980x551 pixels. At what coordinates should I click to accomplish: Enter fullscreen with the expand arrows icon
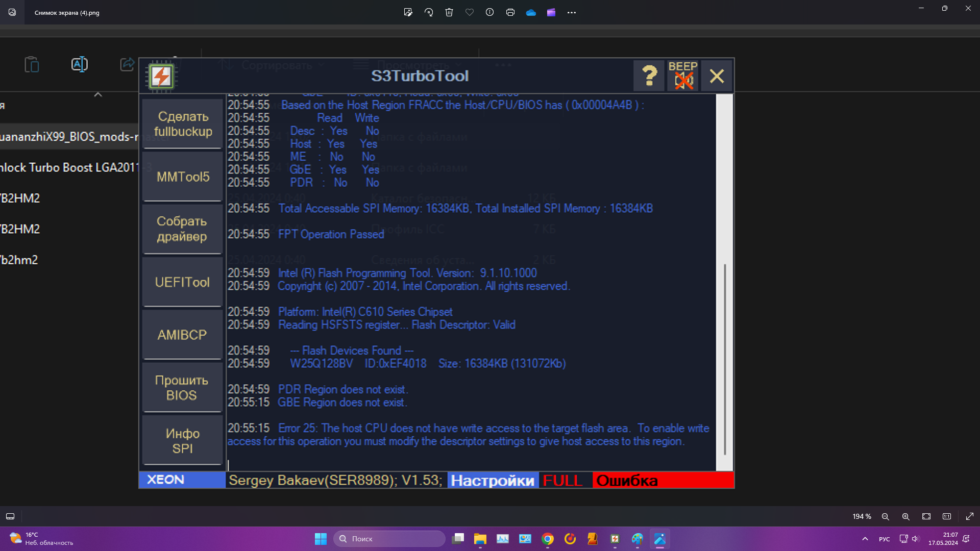click(x=970, y=516)
